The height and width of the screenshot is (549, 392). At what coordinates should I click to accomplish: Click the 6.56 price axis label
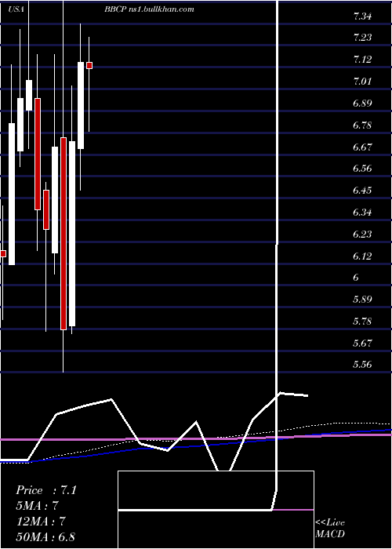point(362,169)
